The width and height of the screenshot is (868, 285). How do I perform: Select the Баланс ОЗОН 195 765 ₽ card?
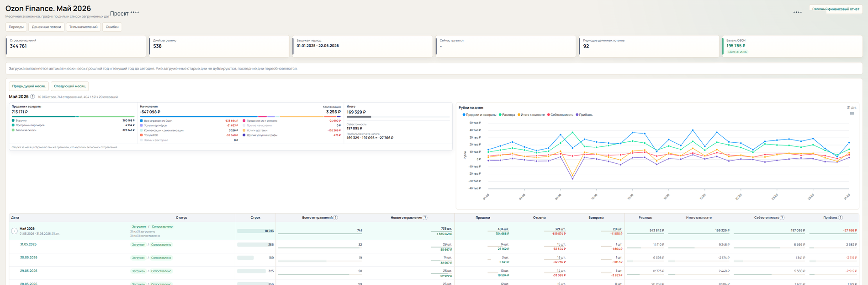tap(792, 46)
